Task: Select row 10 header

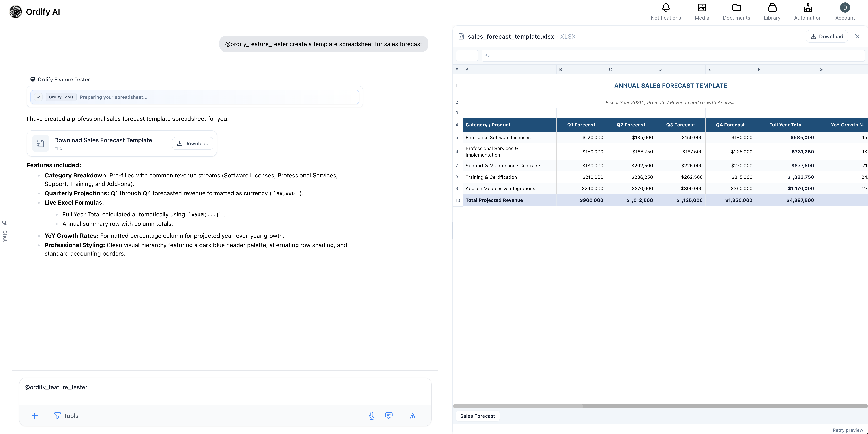Action: click(458, 200)
